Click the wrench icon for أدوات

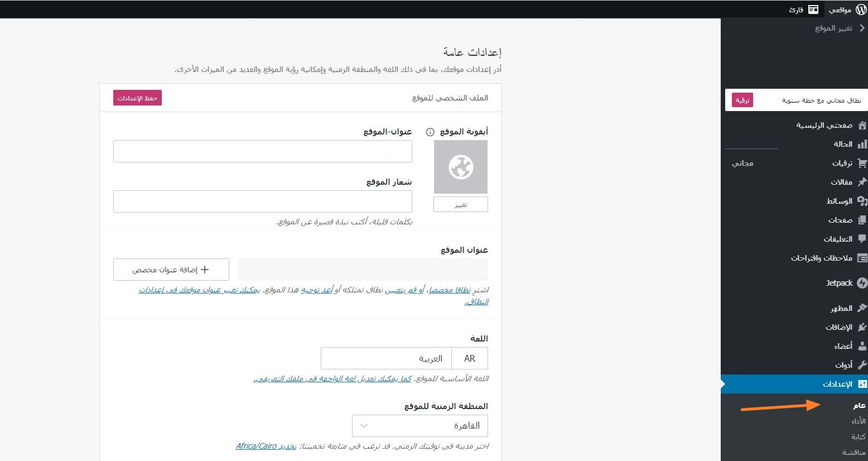(862, 365)
